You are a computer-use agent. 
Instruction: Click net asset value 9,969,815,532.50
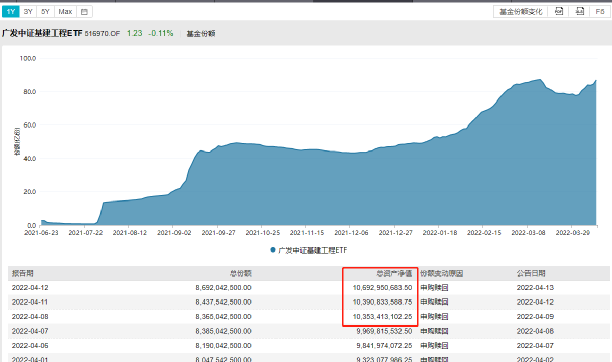[x=384, y=331]
